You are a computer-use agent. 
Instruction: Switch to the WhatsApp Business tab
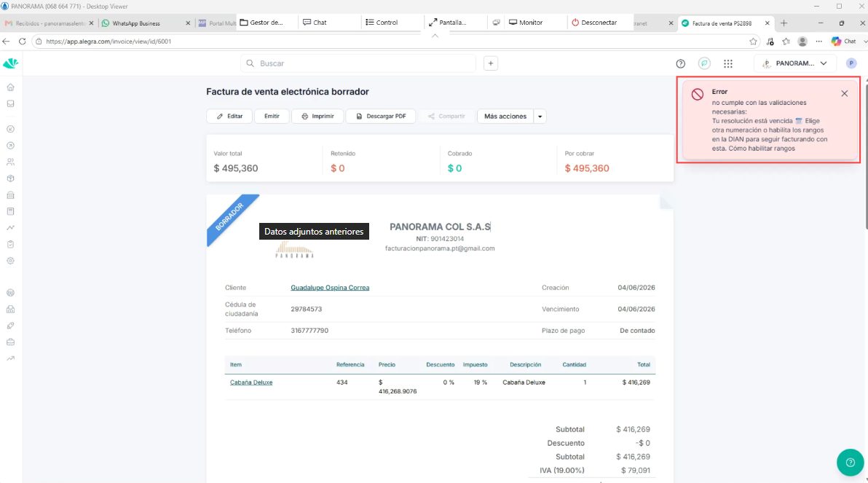click(143, 23)
